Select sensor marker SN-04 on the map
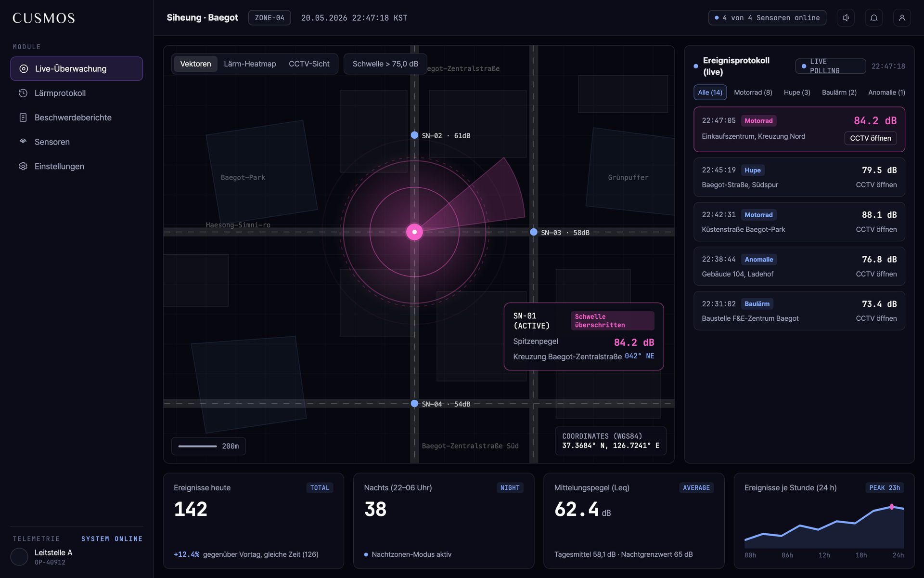The width and height of the screenshot is (924, 578). (x=414, y=404)
